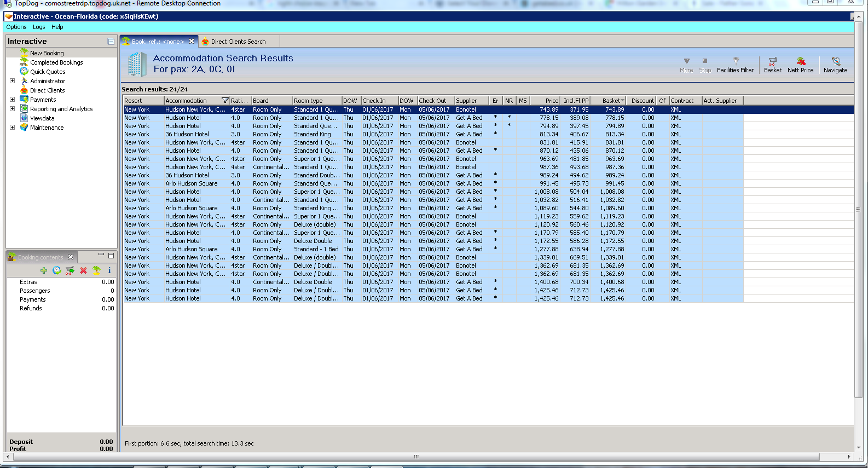Viewport: 868px width, 468px height.
Task: Select the result row priced 813.34
Action: [433, 134]
